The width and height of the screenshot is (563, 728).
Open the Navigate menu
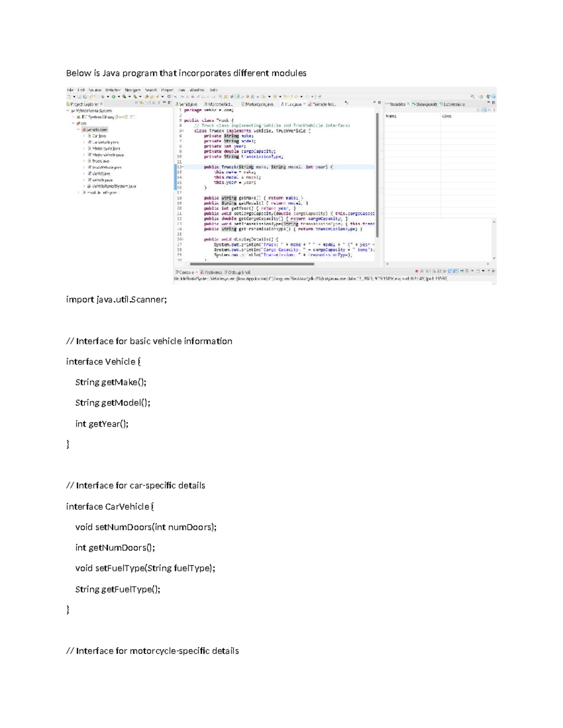click(133, 90)
